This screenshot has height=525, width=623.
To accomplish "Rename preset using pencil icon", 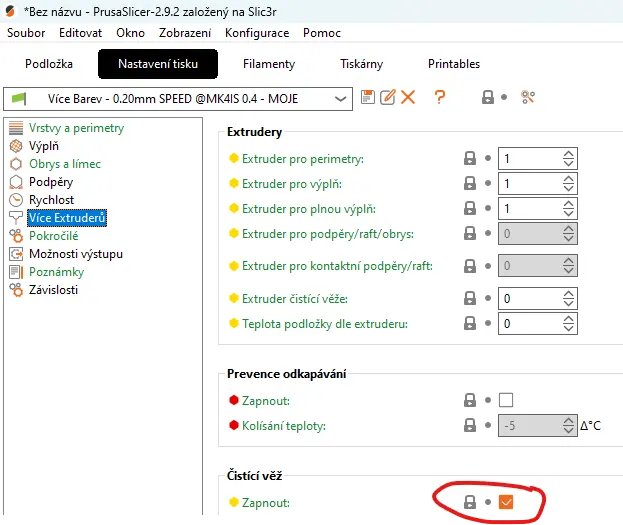I will (387, 97).
